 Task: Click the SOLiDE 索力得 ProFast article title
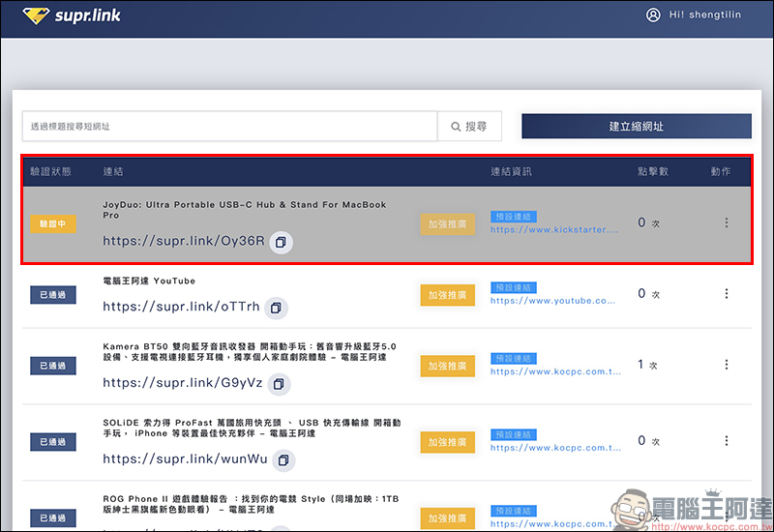(252, 428)
